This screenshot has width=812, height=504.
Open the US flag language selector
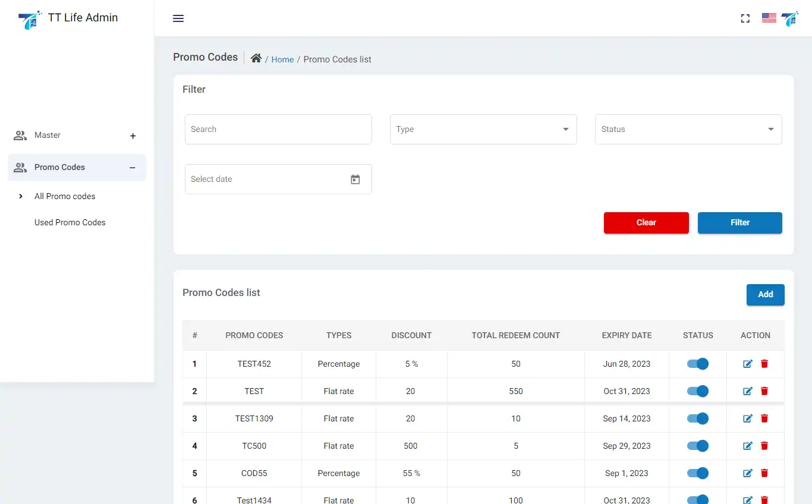coord(769,18)
